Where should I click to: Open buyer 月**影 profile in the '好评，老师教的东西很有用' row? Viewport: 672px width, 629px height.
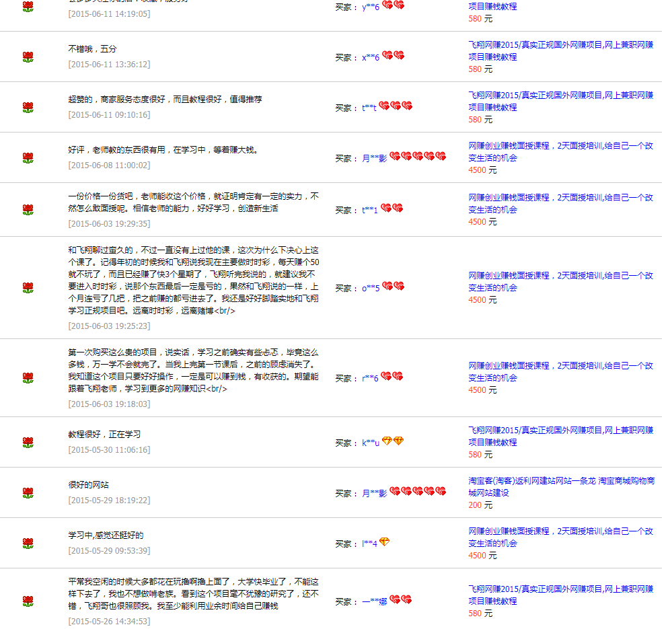374,158
